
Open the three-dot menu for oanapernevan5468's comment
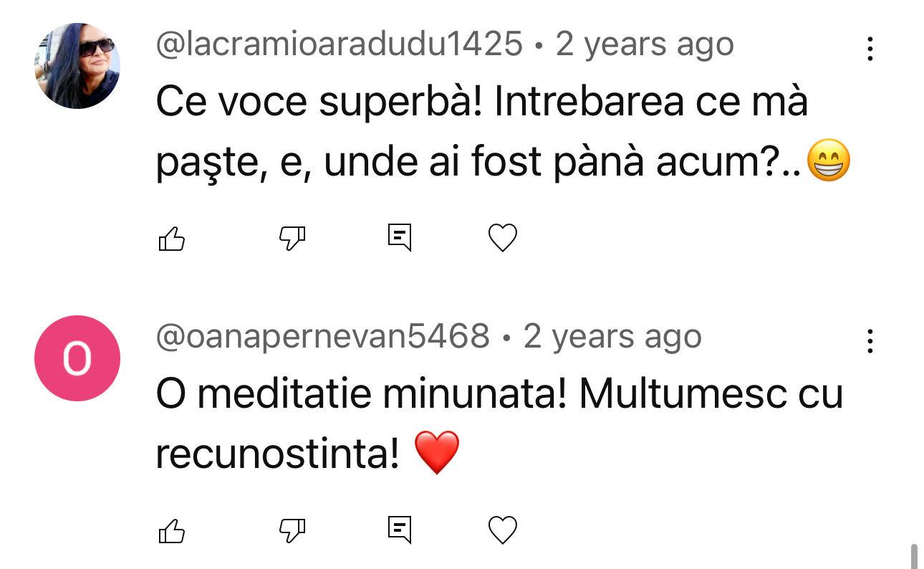click(x=870, y=341)
